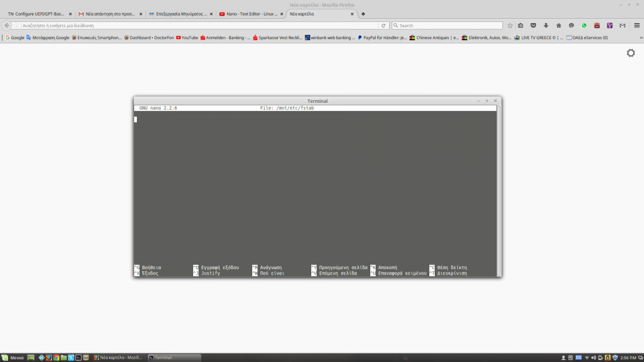Image resolution: width=644 pixels, height=362 pixels.
Task: Click the File: /mnt/etc/fstab title text
Action: 287,108
